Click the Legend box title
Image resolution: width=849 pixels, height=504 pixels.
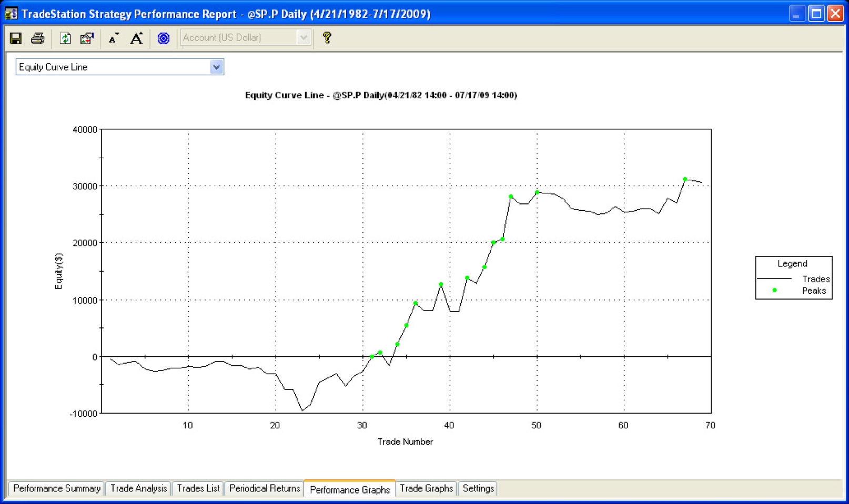coord(792,264)
